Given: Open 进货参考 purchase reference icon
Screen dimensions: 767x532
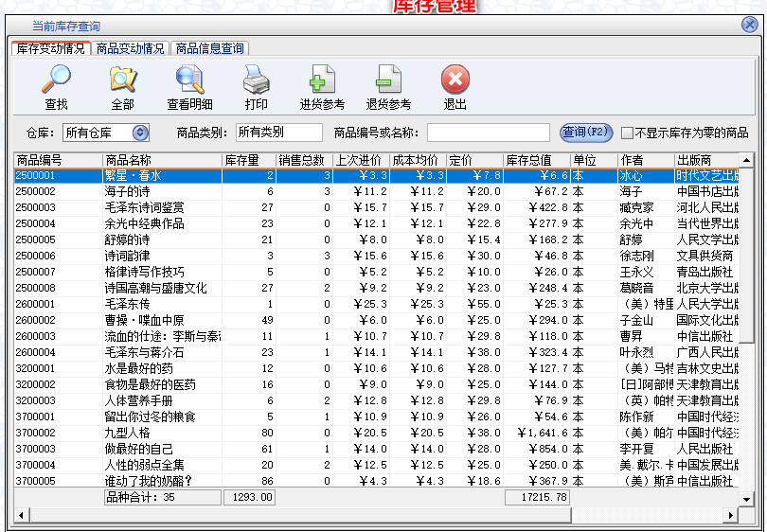Looking at the screenshot, I should [322, 80].
